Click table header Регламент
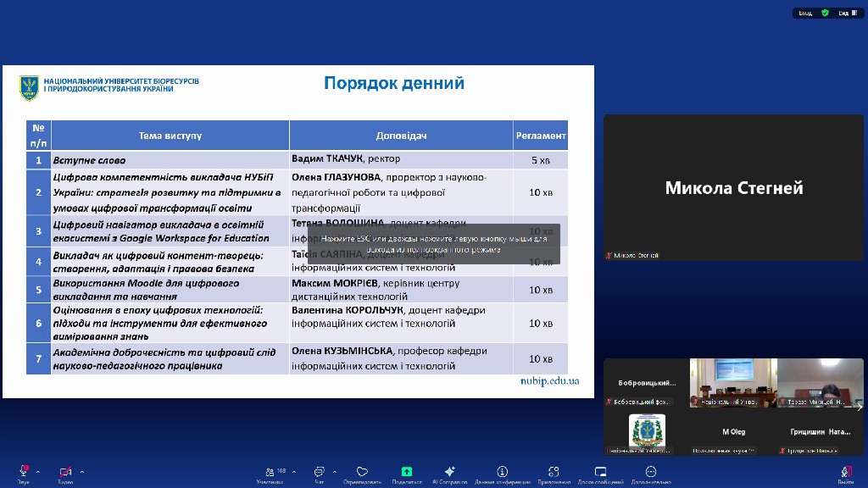 541,136
